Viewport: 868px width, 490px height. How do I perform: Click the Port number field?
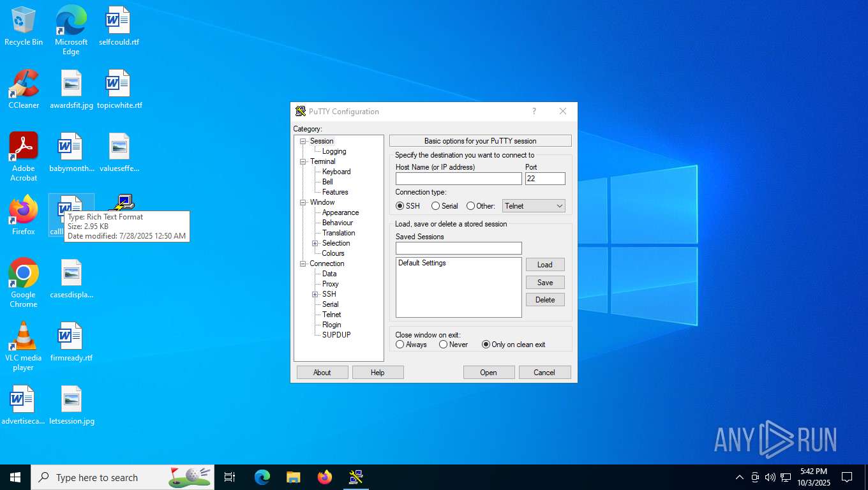click(x=545, y=179)
